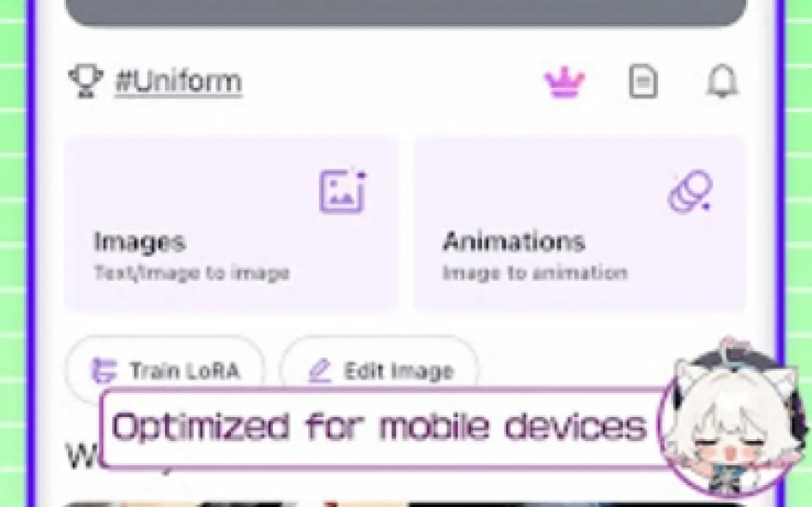This screenshot has width=812, height=507.
Task: Open the document page icon
Action: 643,82
